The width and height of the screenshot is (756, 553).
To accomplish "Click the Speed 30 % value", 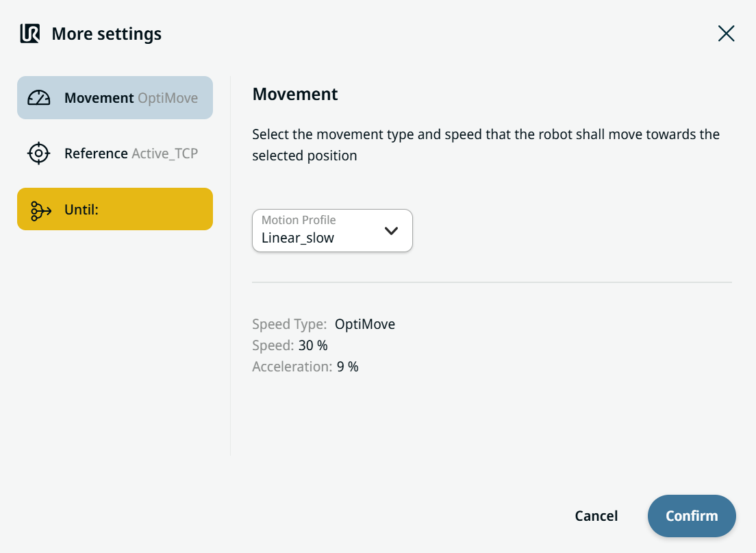I will coord(313,345).
